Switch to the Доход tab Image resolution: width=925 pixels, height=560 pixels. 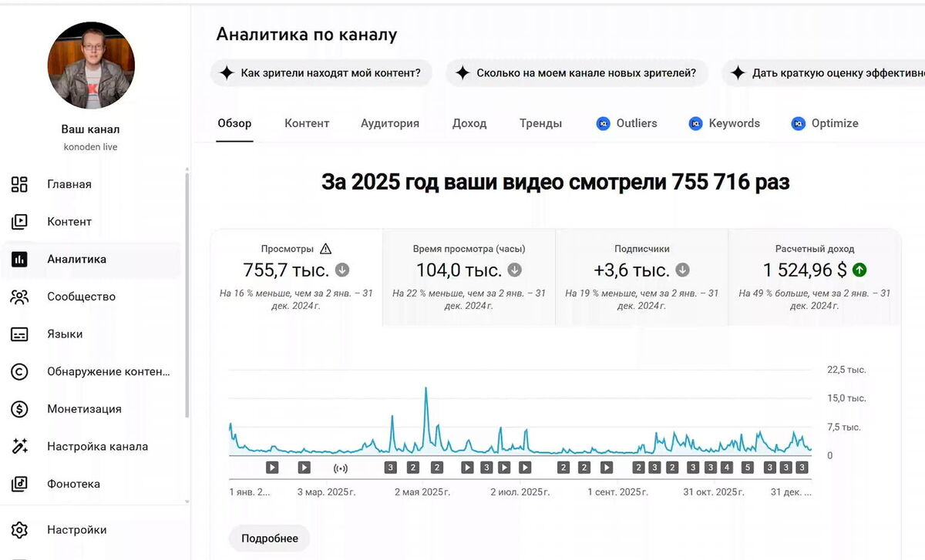pos(469,123)
